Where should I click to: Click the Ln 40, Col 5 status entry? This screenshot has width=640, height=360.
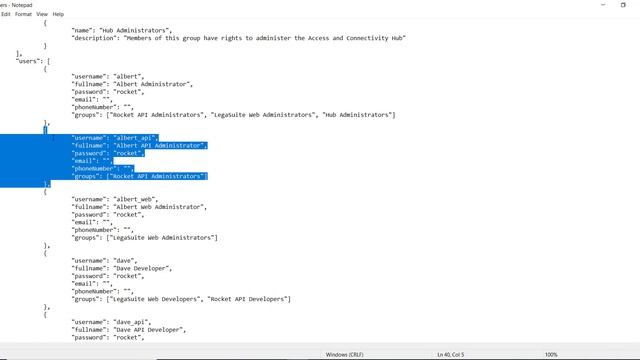(451, 354)
